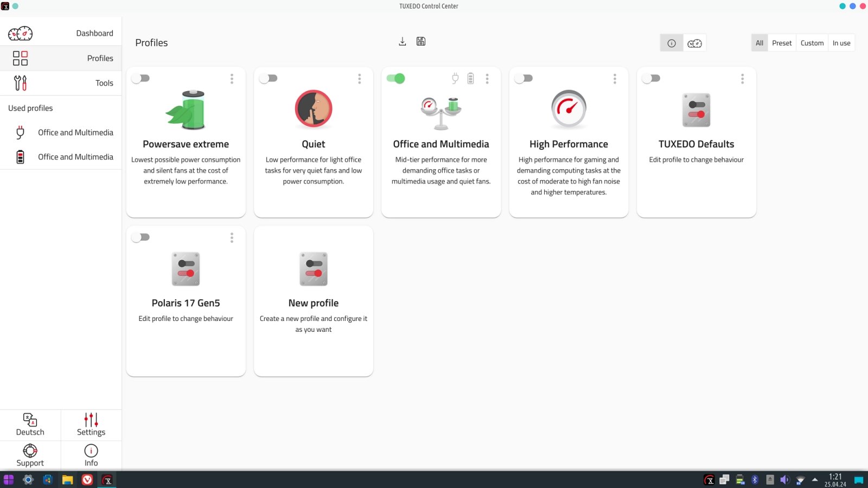Image resolution: width=868 pixels, height=488 pixels.
Task: Click the network tray icon
Action: 800,480
